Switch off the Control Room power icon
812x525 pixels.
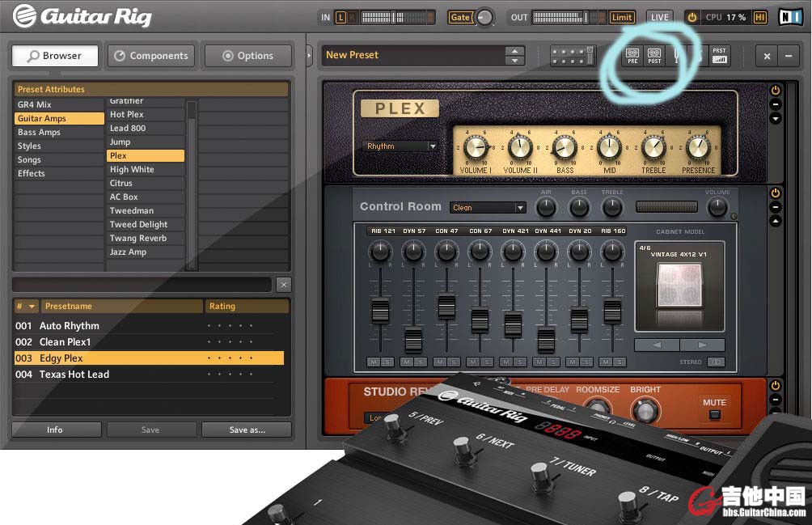click(776, 193)
